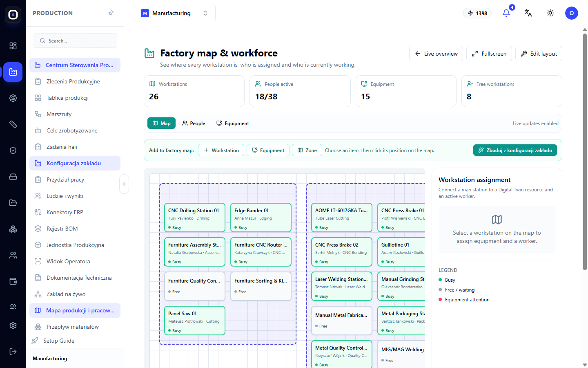This screenshot has height=368, width=588.
Task: Select the Panel Saw 01 workstation card
Action: click(x=195, y=321)
